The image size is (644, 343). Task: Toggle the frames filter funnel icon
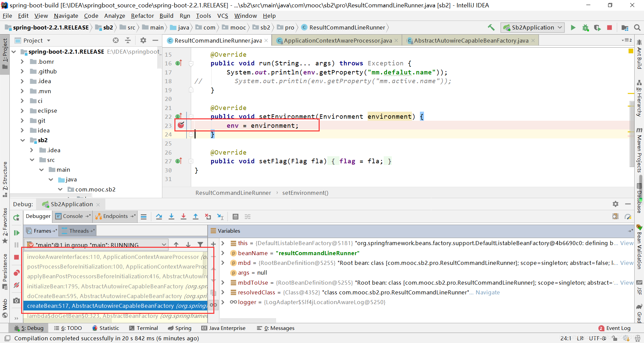[200, 244]
